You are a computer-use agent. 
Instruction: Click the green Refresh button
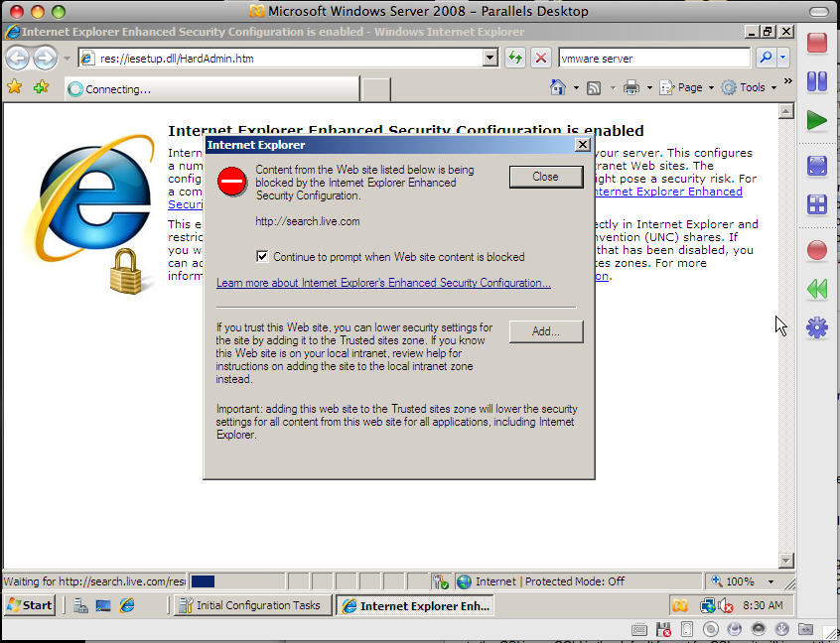(515, 58)
